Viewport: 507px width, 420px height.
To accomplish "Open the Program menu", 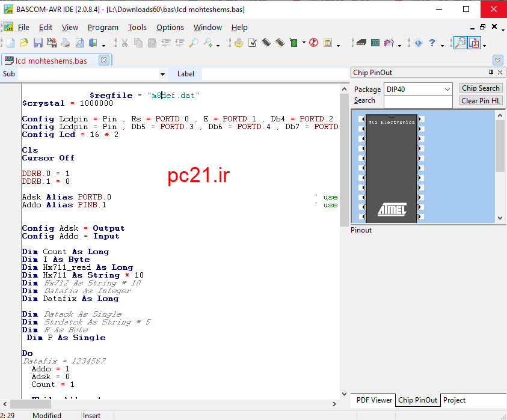I will 103,28.
